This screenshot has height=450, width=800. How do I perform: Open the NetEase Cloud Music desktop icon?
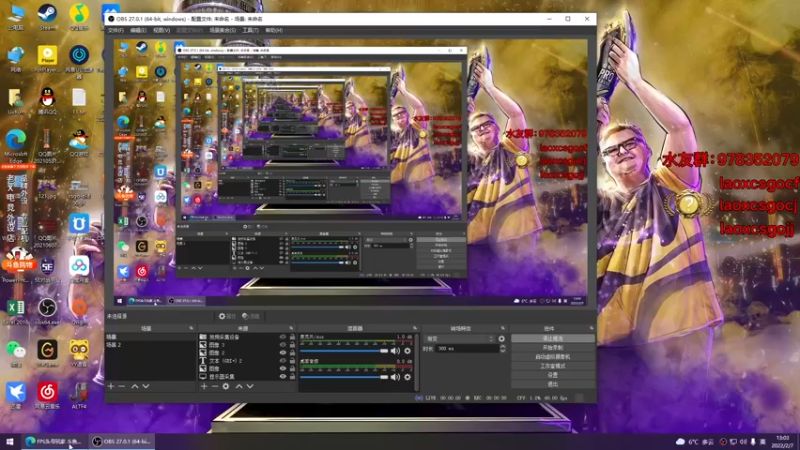[47, 392]
